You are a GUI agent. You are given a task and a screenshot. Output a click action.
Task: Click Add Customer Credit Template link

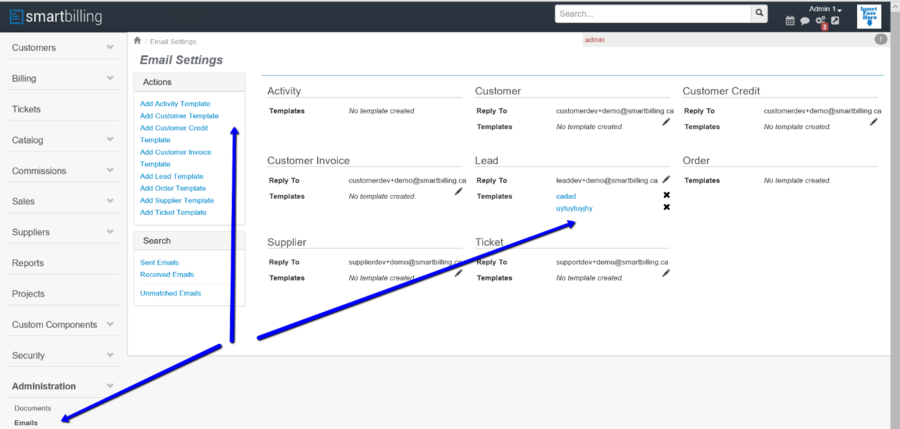[x=174, y=134]
